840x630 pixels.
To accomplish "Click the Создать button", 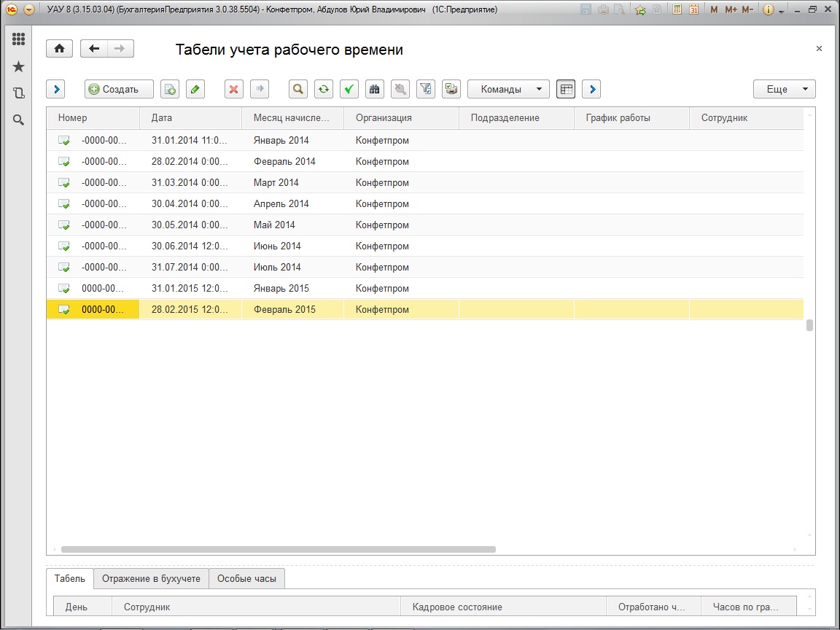I will 119,89.
